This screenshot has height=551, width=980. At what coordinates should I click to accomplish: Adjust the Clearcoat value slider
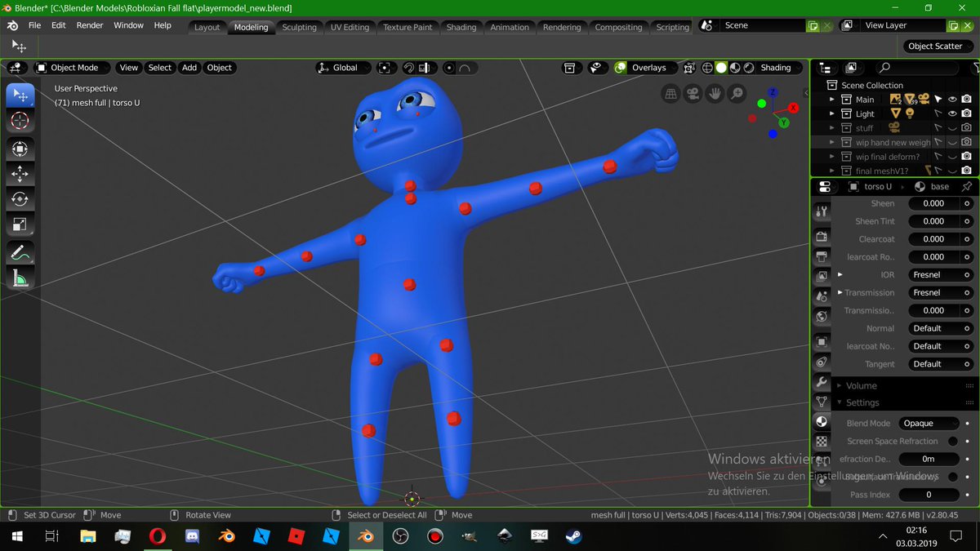coord(934,239)
